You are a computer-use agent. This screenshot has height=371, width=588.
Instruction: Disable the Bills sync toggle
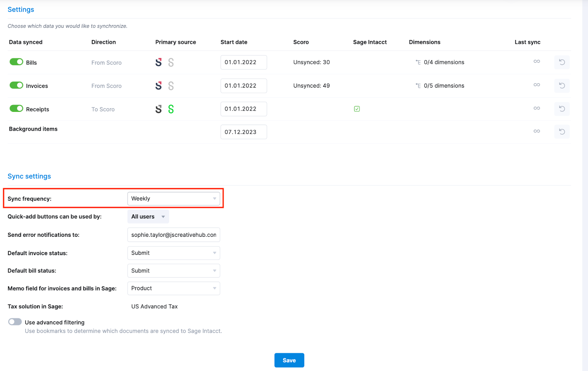[x=16, y=62]
